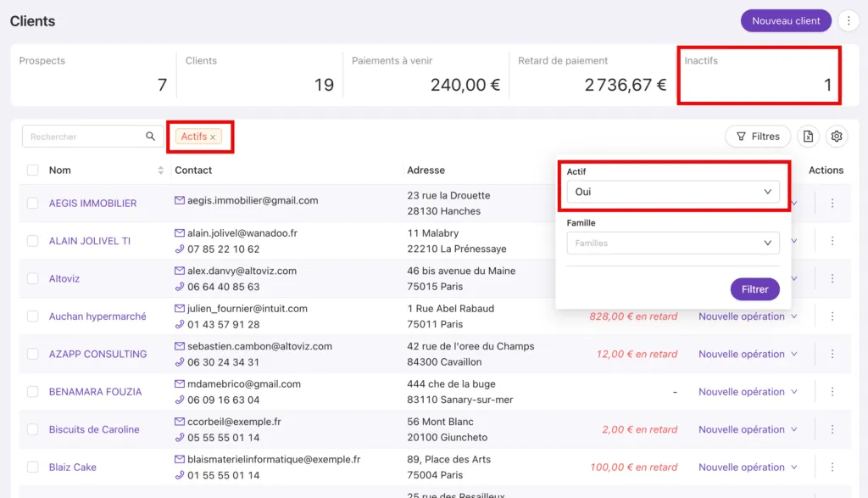Open actions menu for Blaiz Cake row

[x=832, y=467]
